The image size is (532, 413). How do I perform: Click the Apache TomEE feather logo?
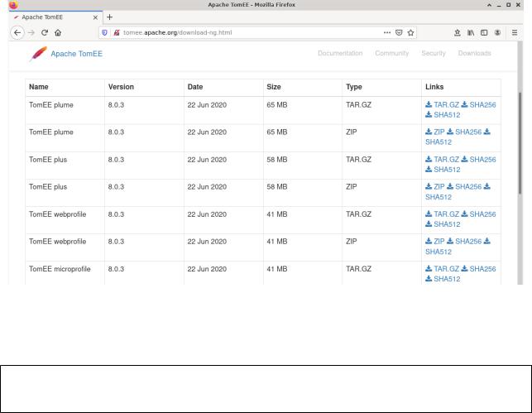pyautogui.click(x=38, y=54)
